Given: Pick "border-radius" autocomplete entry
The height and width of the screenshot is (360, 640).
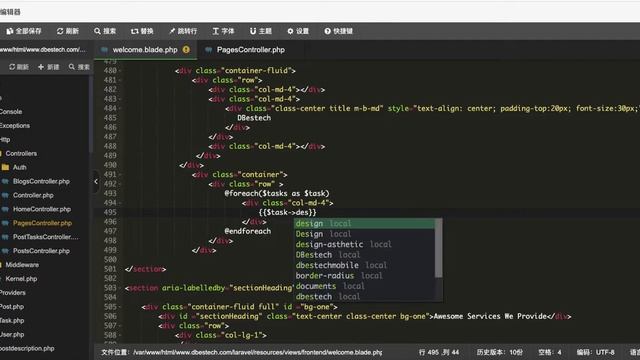Looking at the screenshot, I should 364,276.
